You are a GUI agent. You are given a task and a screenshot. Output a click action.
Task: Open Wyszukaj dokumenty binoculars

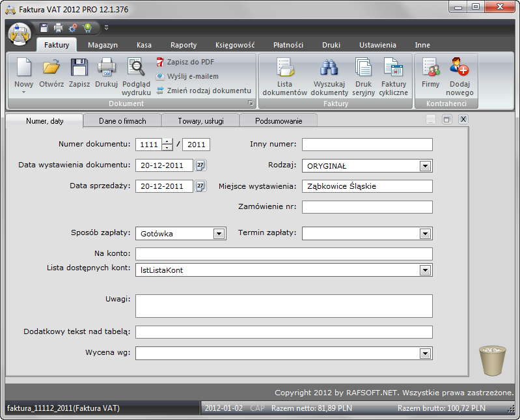point(329,77)
